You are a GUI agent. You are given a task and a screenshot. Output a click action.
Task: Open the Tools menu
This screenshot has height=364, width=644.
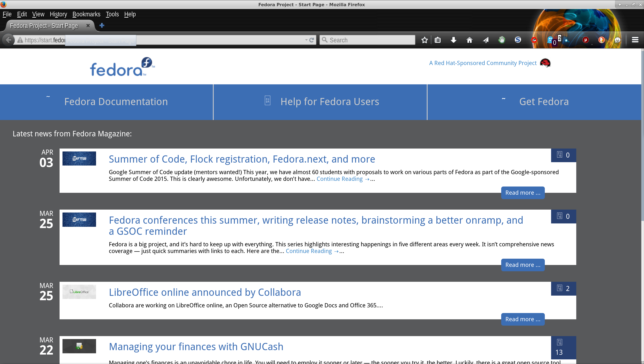112,14
